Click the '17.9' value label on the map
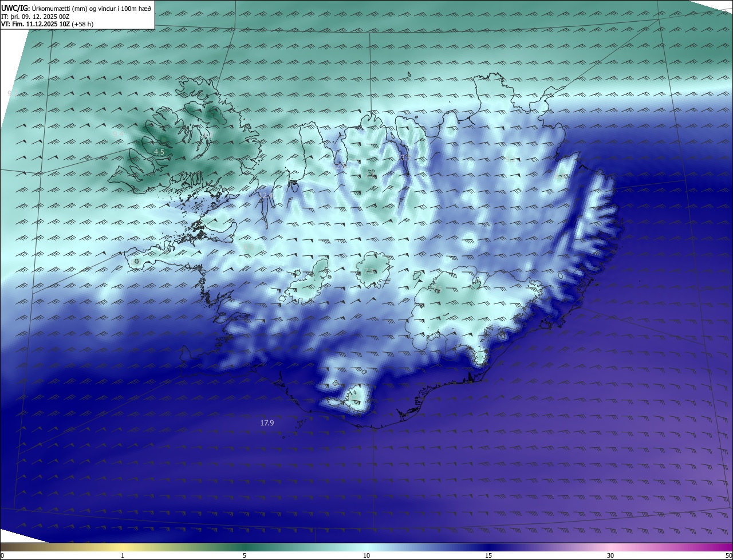This screenshot has height=560, width=733. coord(267,423)
